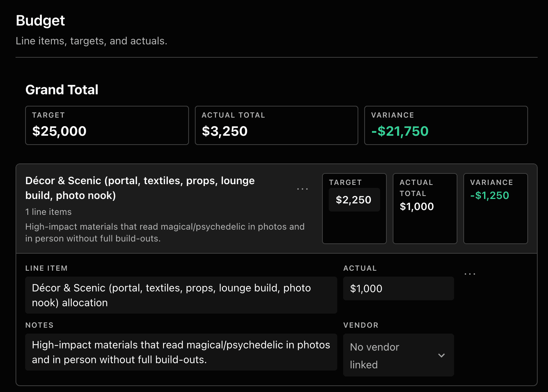Click the chevron on the vendor selector
This screenshot has width=548, height=392.
[x=441, y=355]
